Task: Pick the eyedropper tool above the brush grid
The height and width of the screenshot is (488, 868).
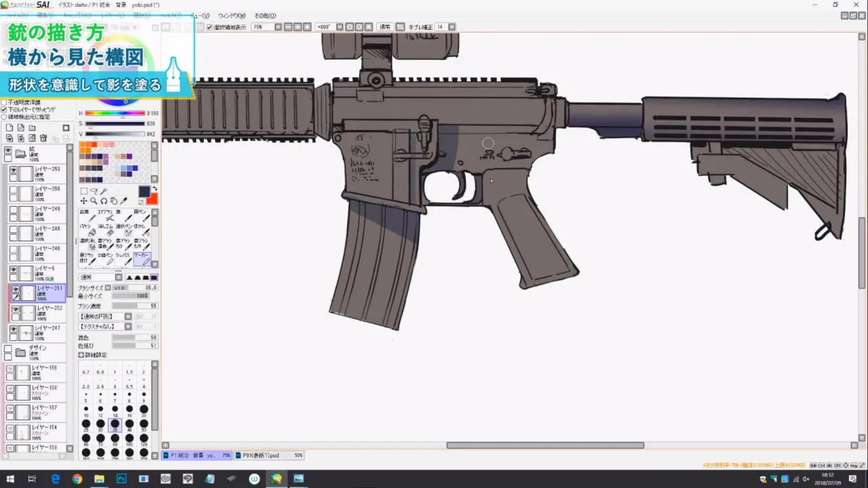Action: (123, 201)
